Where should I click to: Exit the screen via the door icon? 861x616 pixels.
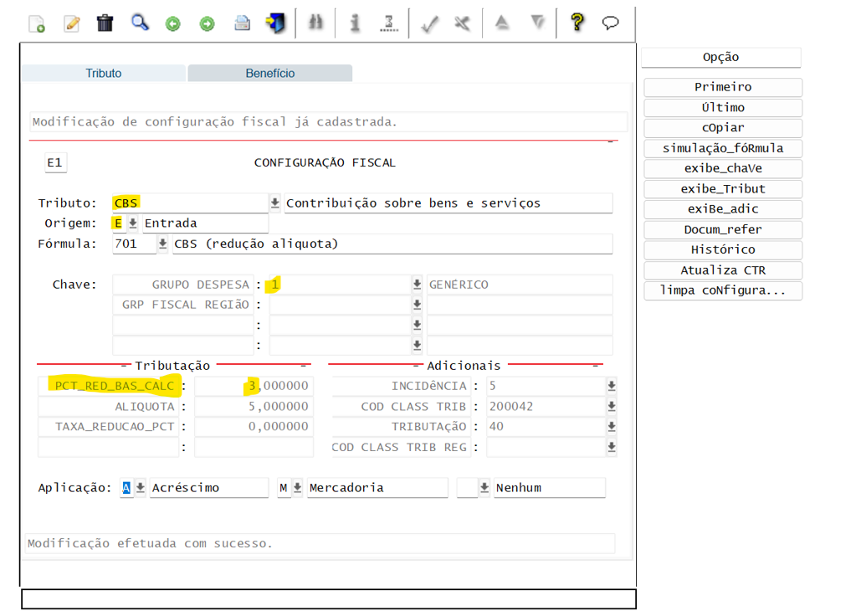coord(276,23)
